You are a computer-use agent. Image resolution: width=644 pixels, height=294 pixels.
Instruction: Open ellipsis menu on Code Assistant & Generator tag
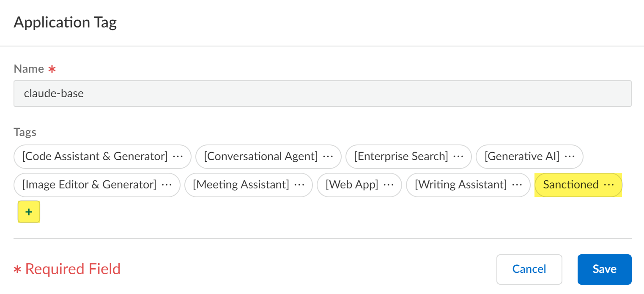(178, 157)
